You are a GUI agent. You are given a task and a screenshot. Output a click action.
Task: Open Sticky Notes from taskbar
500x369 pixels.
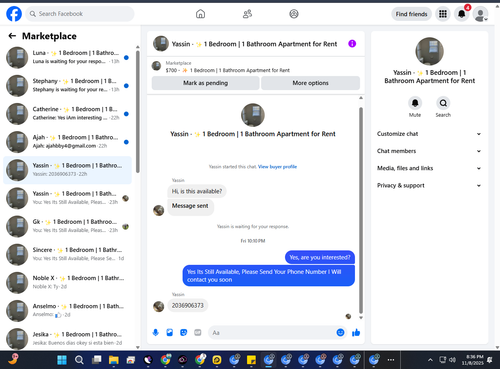point(251,360)
